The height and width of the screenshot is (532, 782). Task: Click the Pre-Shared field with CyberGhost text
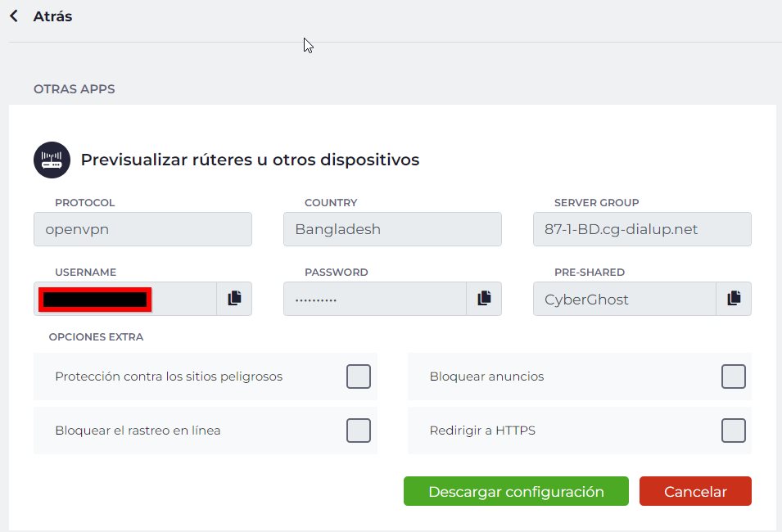tap(624, 299)
